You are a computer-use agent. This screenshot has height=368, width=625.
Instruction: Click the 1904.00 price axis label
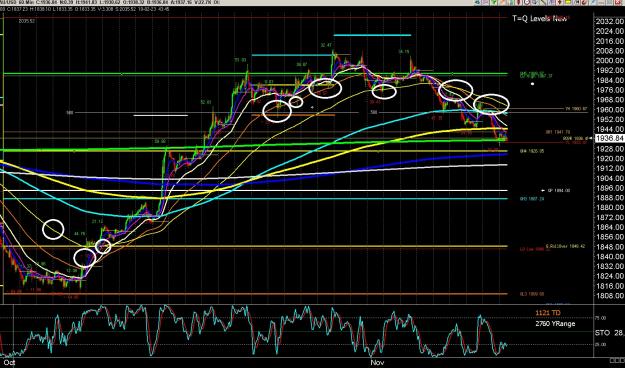click(x=609, y=178)
